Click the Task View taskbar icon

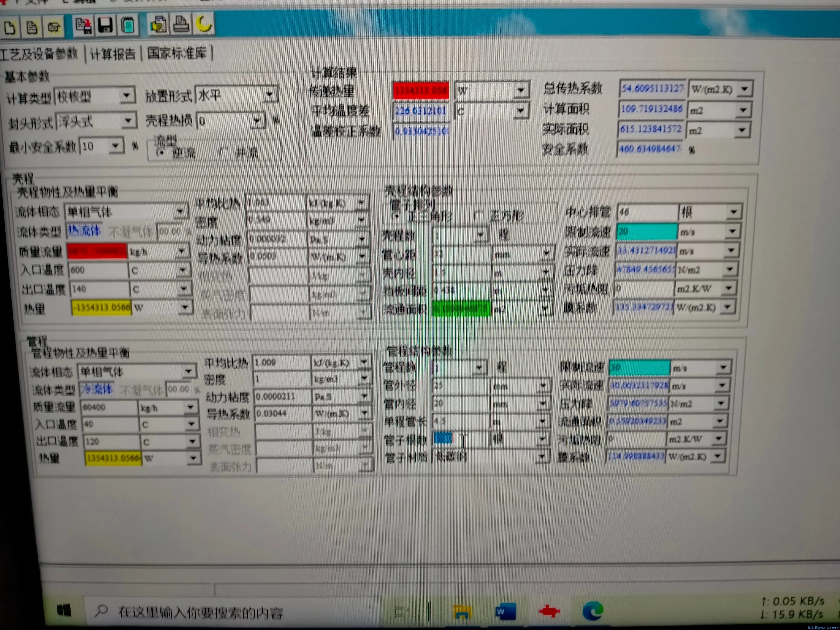[x=402, y=611]
